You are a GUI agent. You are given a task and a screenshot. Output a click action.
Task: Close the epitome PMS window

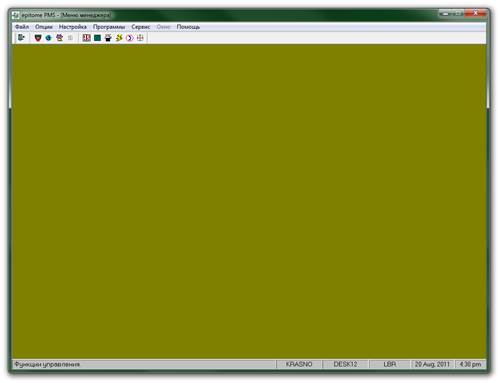pos(476,13)
